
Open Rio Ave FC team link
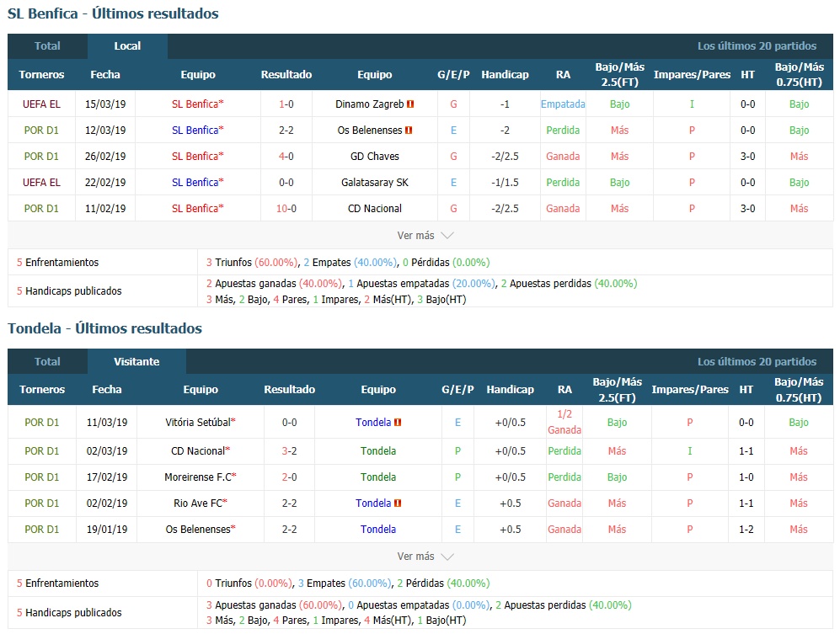(x=201, y=503)
